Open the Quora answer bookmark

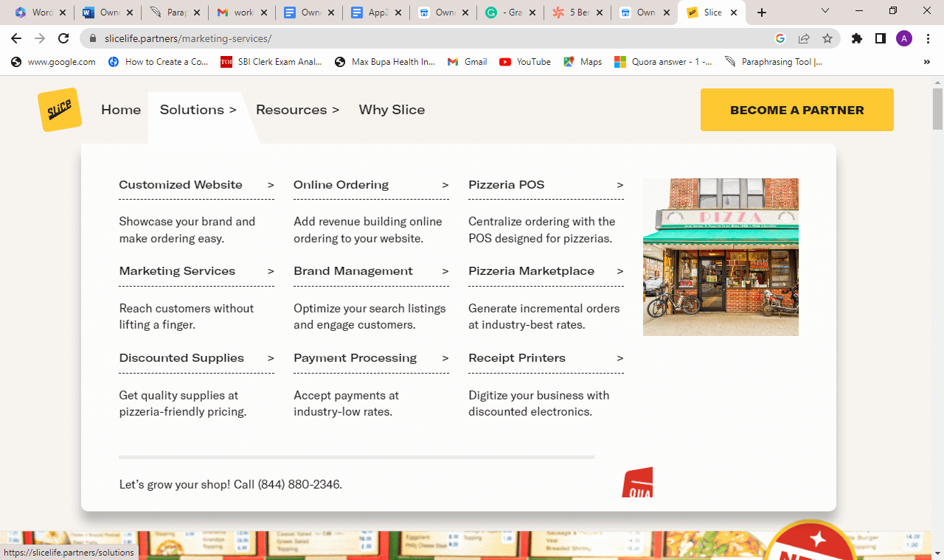click(x=663, y=62)
